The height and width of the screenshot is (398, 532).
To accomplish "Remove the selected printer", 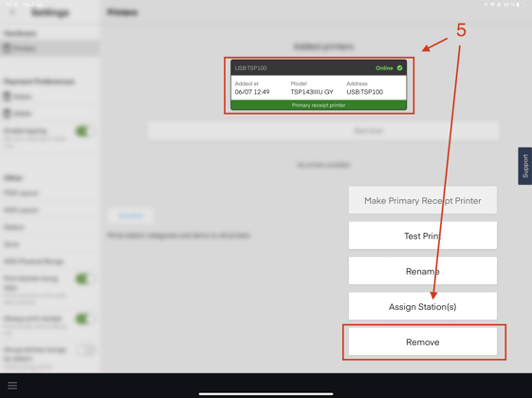I will click(x=423, y=342).
